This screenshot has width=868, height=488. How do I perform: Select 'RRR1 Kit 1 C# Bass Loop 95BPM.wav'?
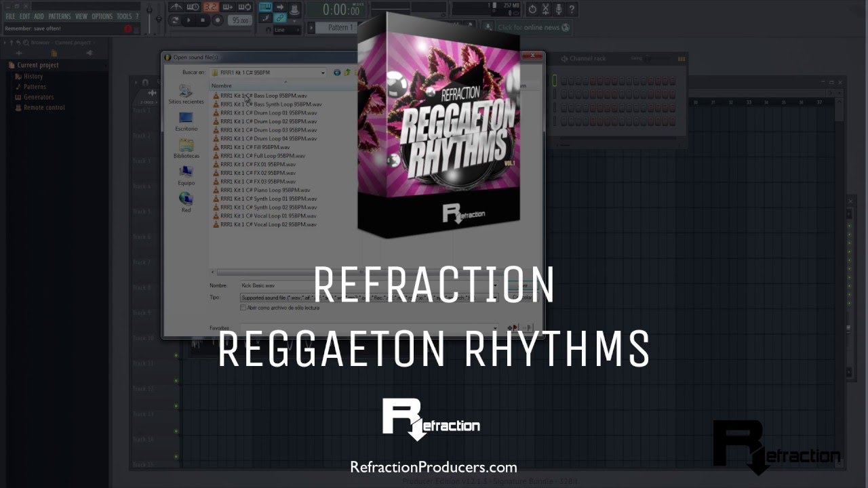point(264,96)
